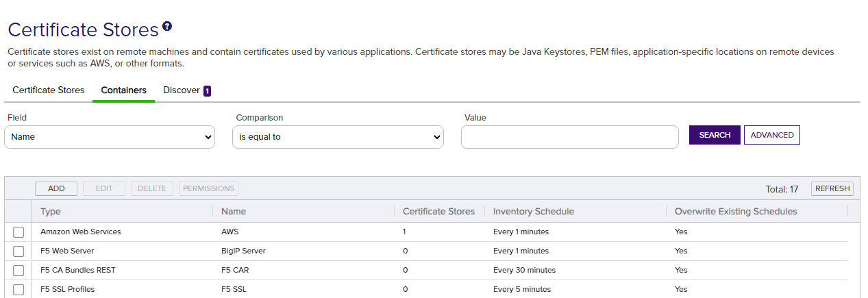
Task: Reload the grid with REFRESH
Action: click(x=832, y=188)
